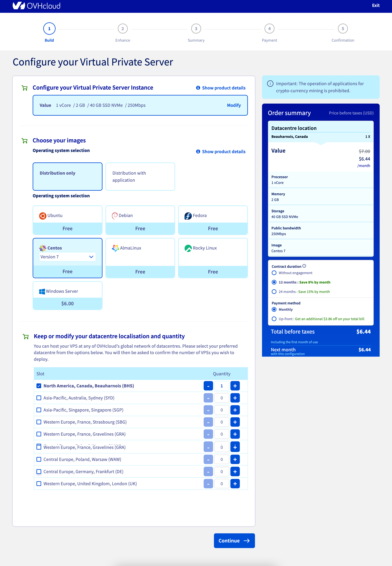Screen dimensions: 392x566
Task: Click the Ubuntu logo icon
Action: pos(42,216)
